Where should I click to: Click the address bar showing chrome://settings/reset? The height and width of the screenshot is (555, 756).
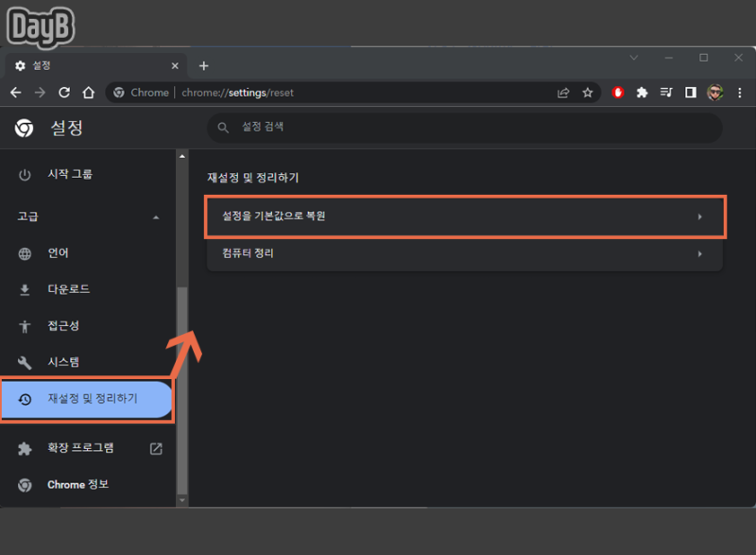[x=352, y=93]
